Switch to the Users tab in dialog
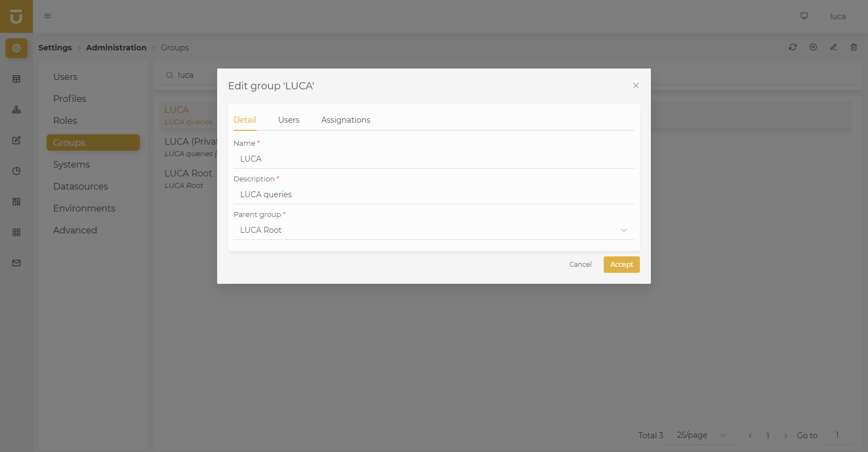This screenshot has width=868, height=452. point(288,120)
